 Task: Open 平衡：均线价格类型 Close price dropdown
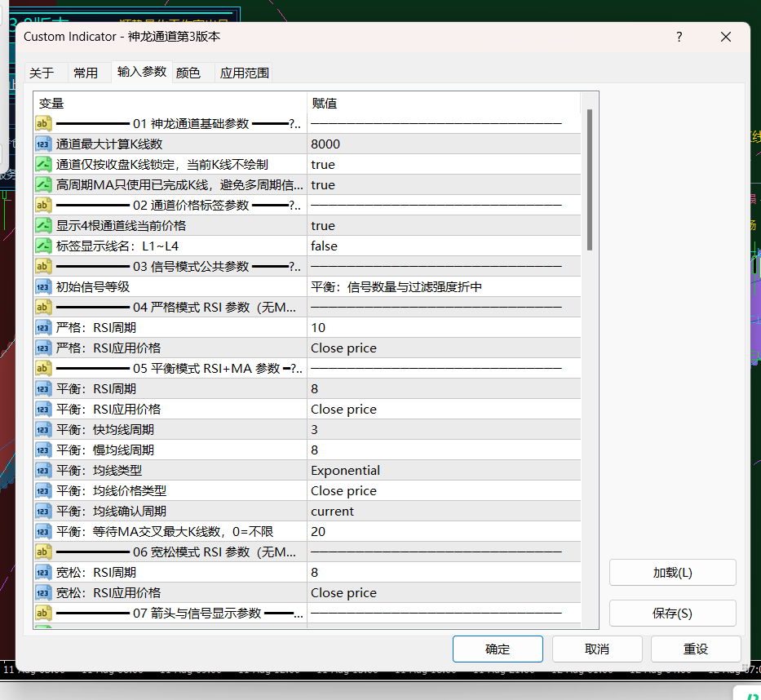tap(444, 491)
